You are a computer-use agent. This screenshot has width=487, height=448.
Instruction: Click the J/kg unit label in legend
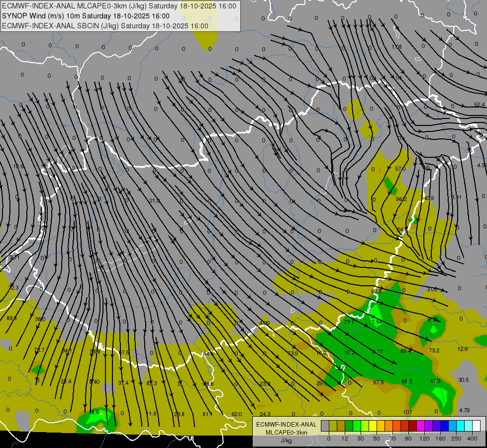(x=286, y=441)
